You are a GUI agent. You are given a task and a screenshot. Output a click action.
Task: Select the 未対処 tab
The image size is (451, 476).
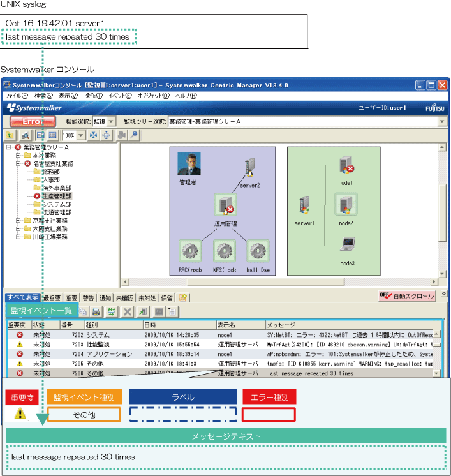[147, 298]
